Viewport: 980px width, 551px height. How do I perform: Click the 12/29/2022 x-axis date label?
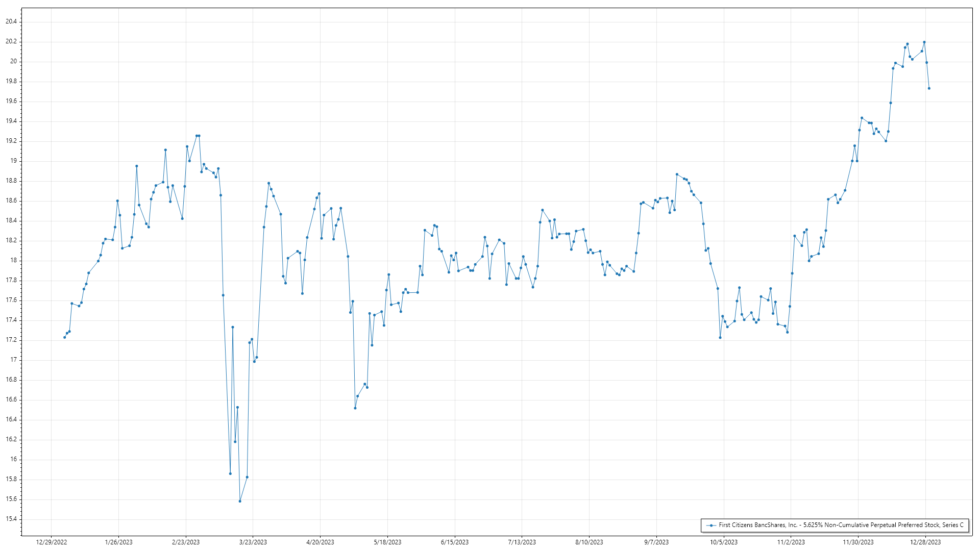(51, 542)
